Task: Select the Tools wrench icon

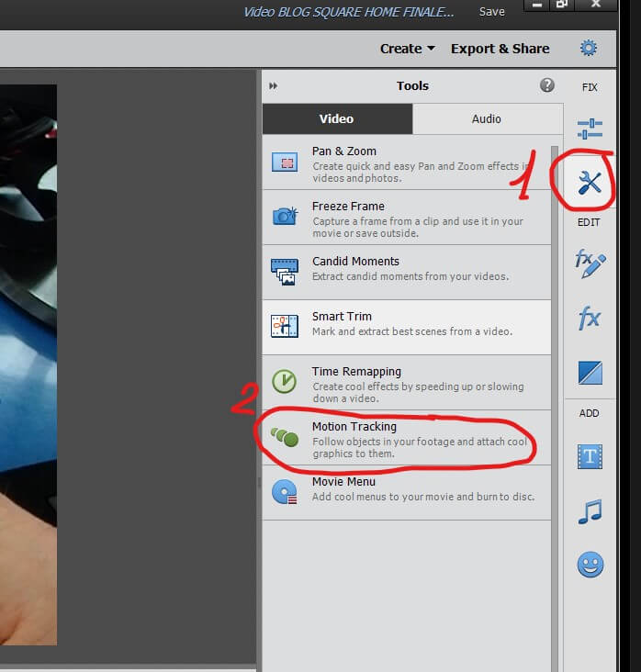Action: (590, 184)
